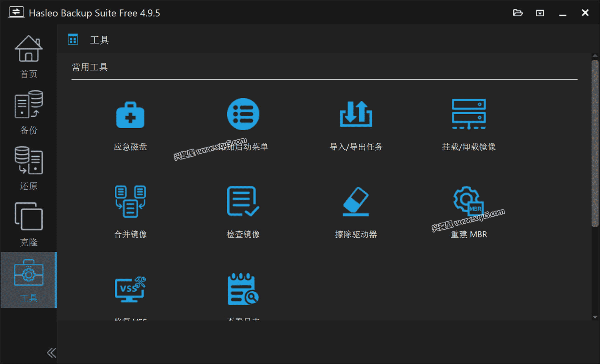Click the 常用工具 section heading
The width and height of the screenshot is (600, 364).
pyautogui.click(x=90, y=67)
